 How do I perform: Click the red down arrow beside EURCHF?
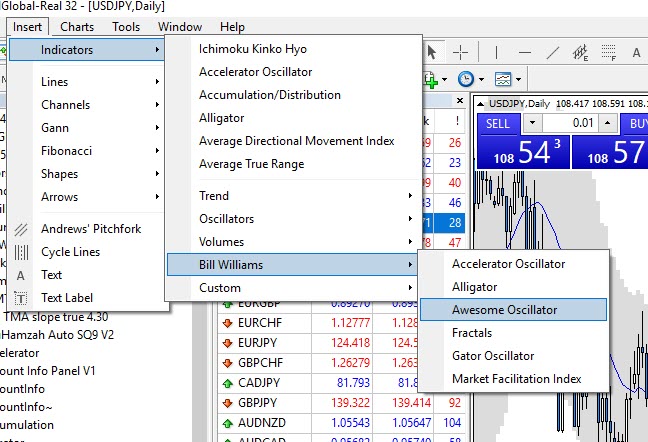coord(227,323)
